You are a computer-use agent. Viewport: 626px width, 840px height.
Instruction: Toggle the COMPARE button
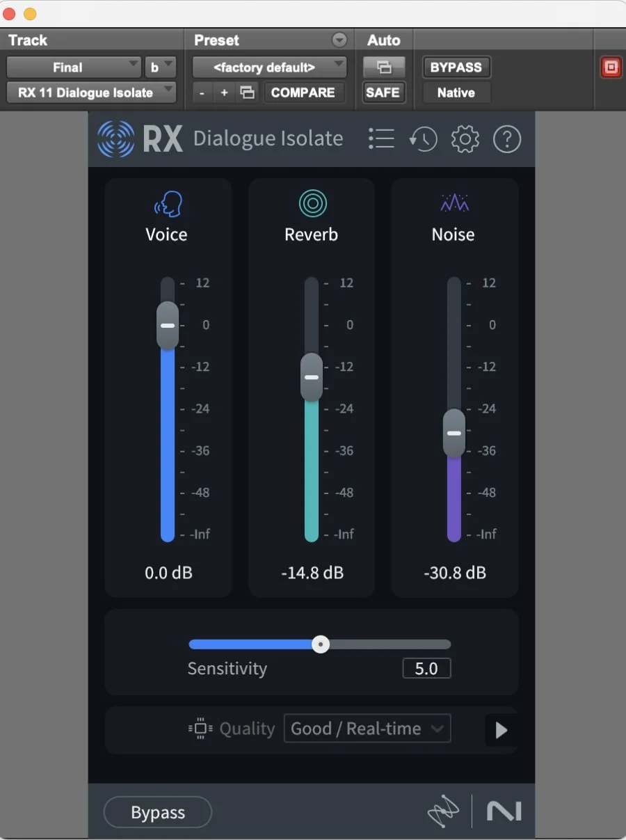tap(303, 93)
